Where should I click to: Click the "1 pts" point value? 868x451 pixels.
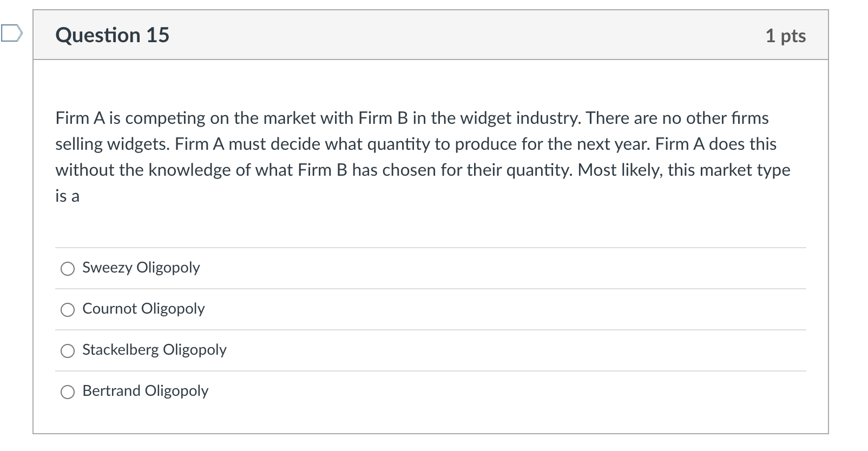[785, 36]
